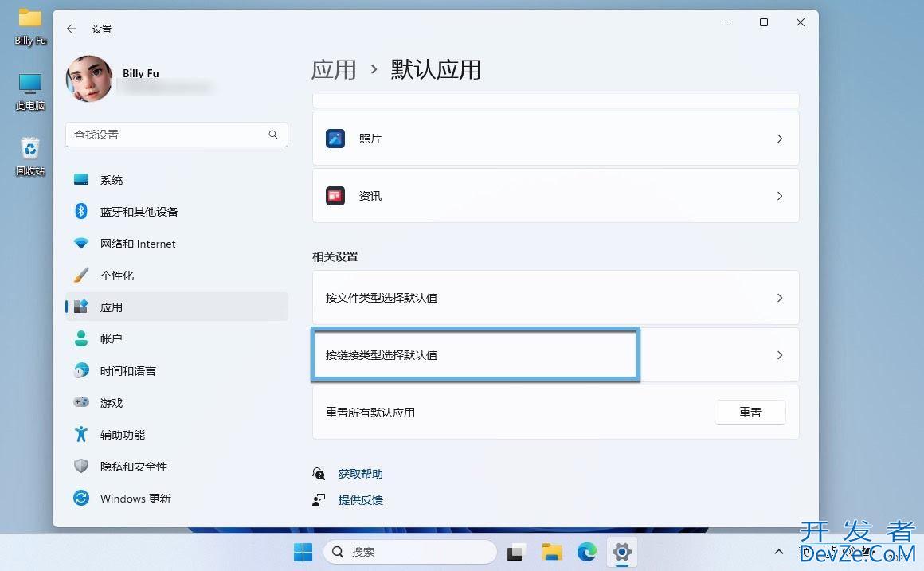Click the 隐私和安全性 sidebar entry

tap(176, 466)
